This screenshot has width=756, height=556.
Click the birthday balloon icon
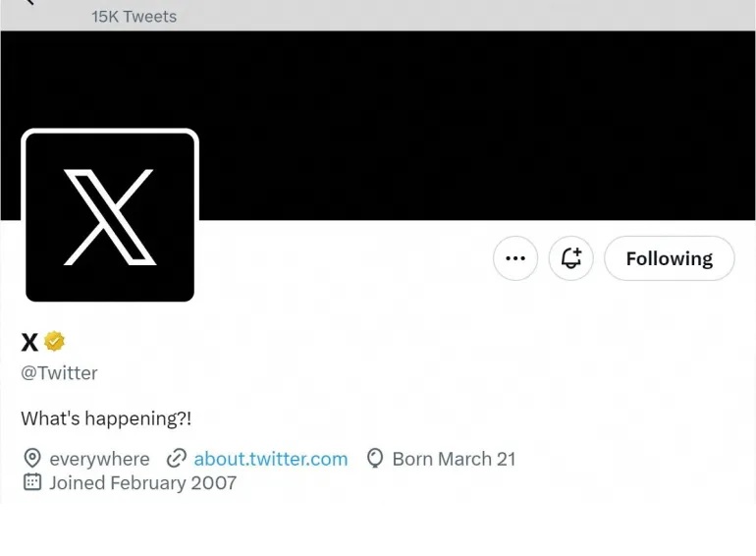pyautogui.click(x=374, y=459)
